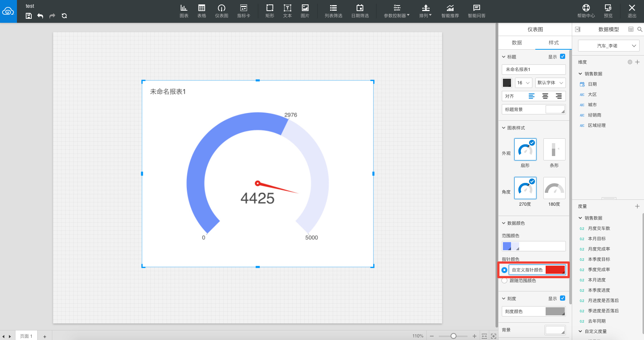Collapse the 图表样式 section

pyautogui.click(x=504, y=128)
